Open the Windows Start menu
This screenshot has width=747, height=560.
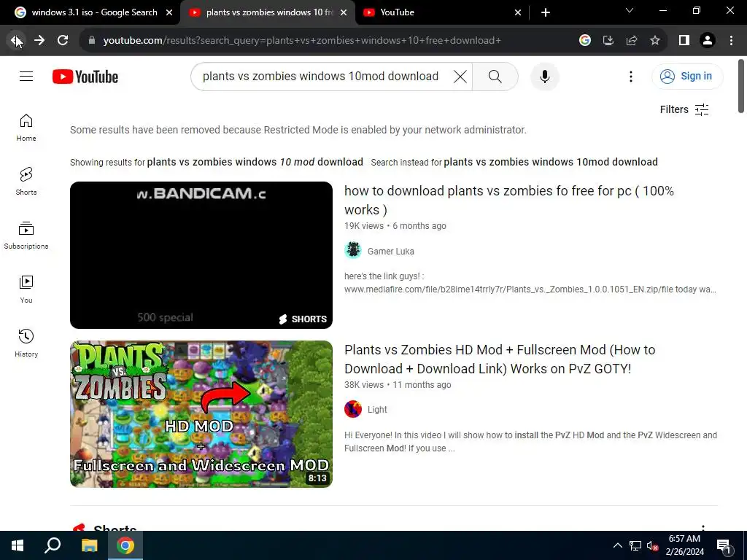(x=18, y=545)
